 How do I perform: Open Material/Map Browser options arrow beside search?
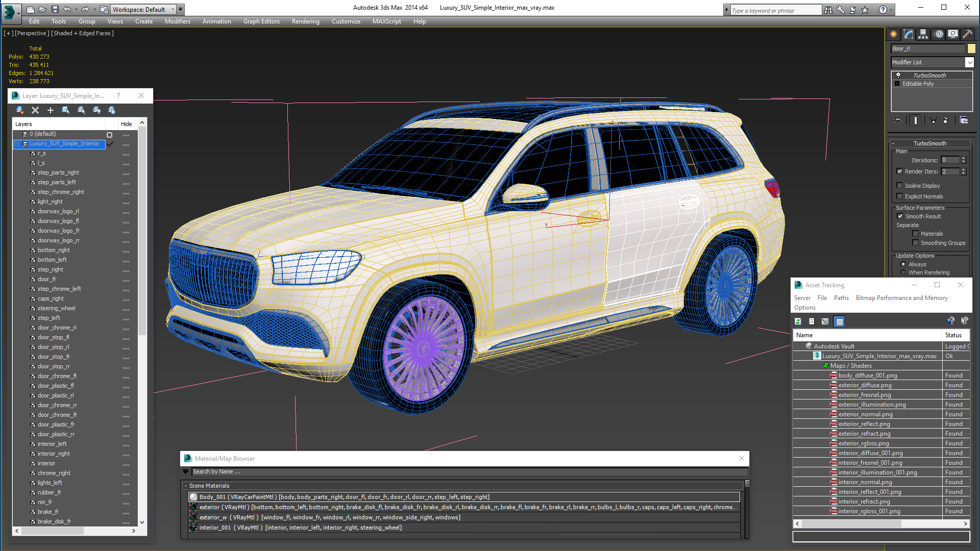tap(186, 472)
